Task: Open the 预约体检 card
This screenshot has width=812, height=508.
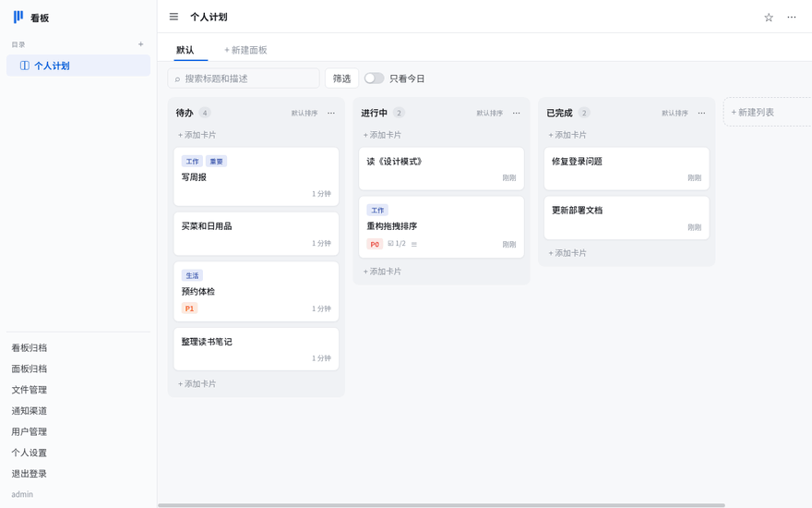Action: tap(257, 291)
